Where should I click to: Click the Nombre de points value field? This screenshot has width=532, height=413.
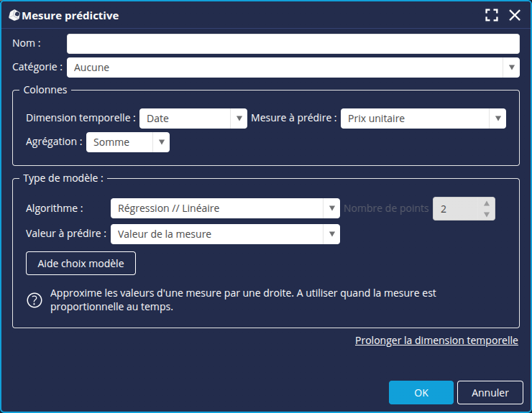click(456, 209)
